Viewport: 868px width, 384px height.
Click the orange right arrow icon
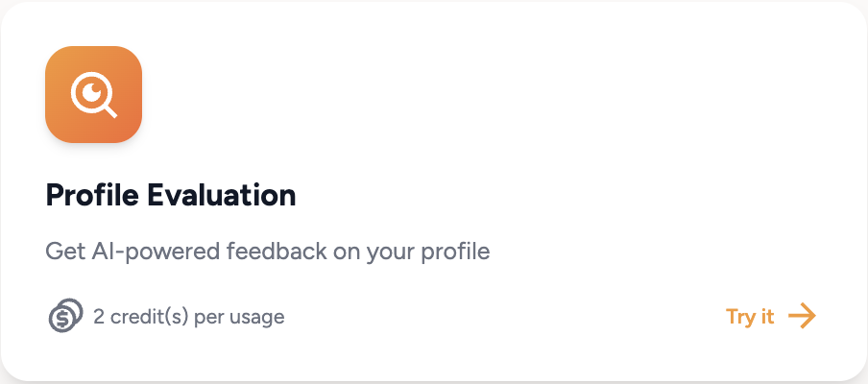point(801,316)
